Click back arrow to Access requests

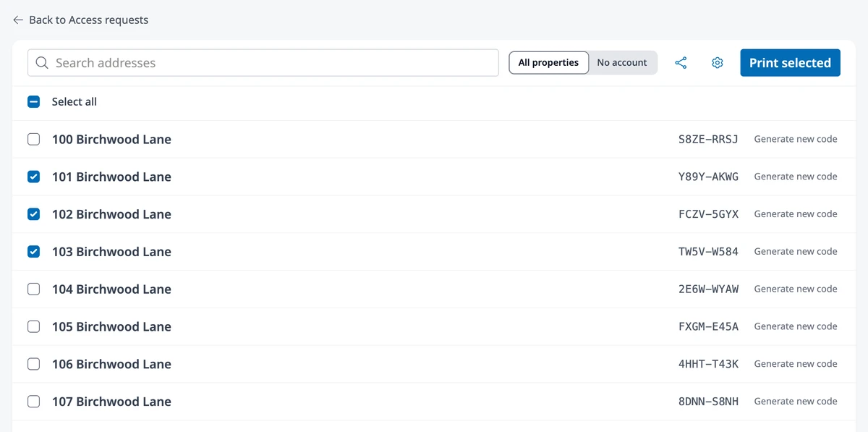tap(18, 20)
